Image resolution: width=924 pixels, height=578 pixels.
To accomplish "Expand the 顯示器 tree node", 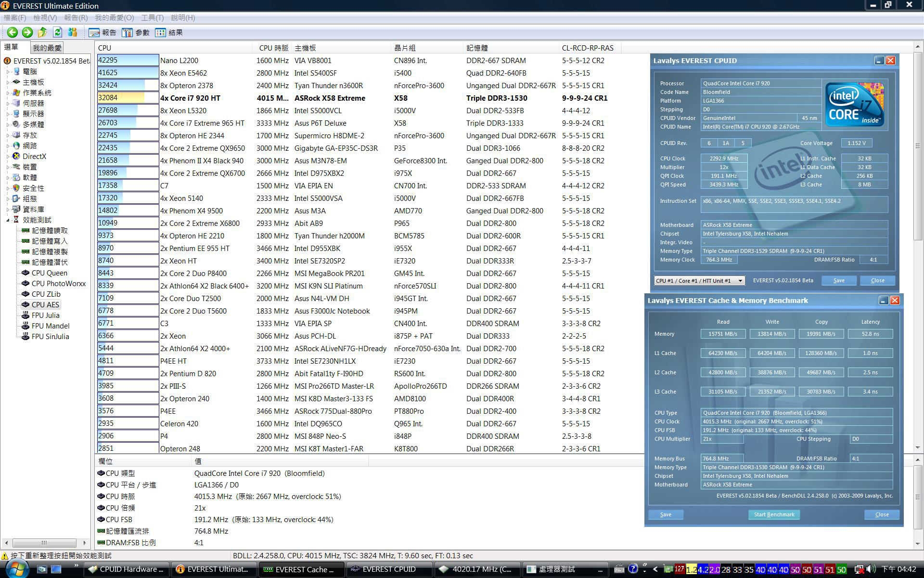I will point(8,114).
